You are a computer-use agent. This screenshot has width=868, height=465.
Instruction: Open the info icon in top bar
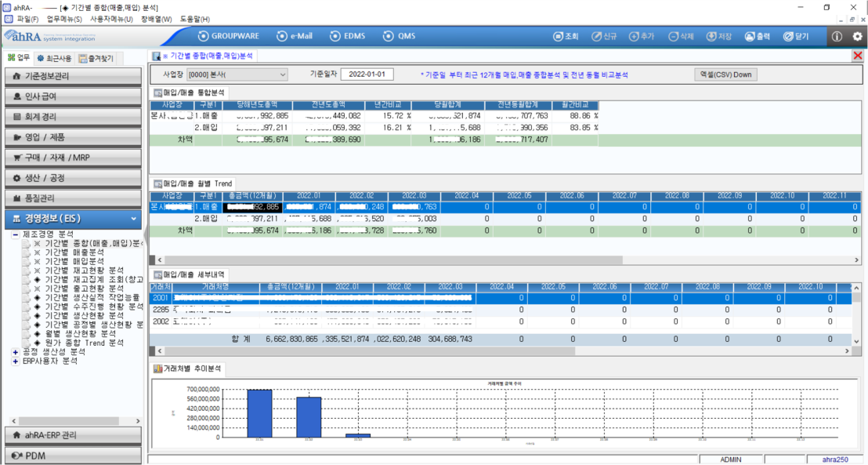[x=837, y=36]
